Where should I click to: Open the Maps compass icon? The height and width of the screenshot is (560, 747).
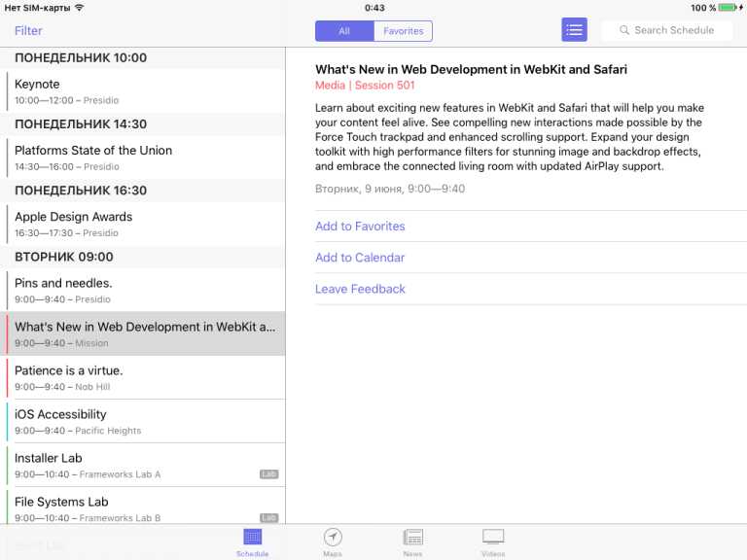click(x=333, y=537)
